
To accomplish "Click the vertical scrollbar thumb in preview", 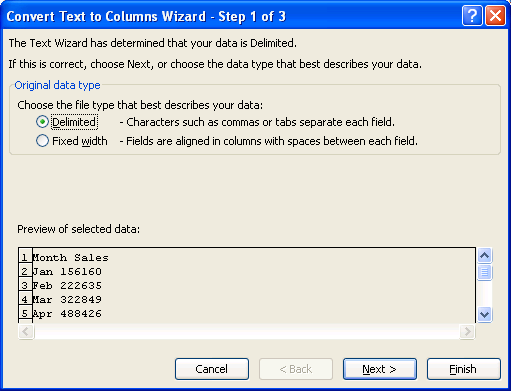I will tap(484, 272).
